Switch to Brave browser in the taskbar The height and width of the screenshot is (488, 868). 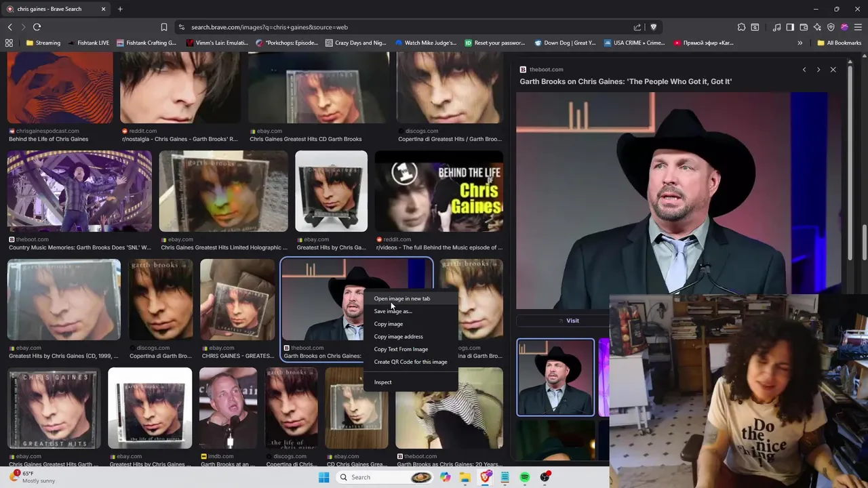(486, 477)
